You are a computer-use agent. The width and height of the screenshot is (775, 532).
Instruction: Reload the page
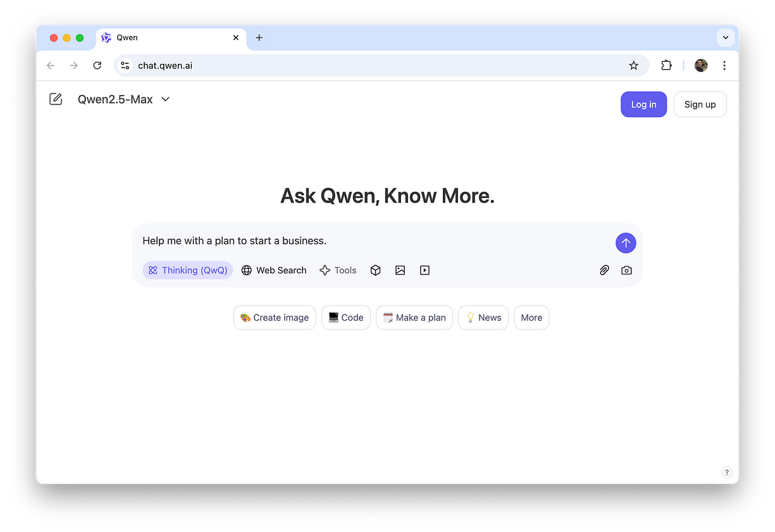97,65
